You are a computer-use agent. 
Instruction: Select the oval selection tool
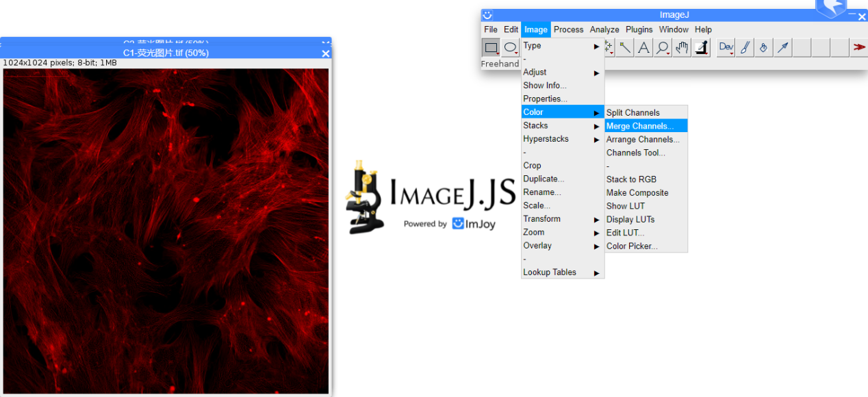511,47
